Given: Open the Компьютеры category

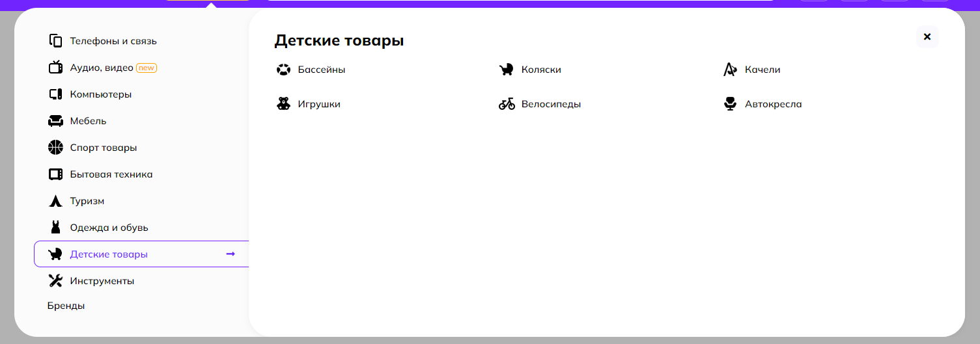Looking at the screenshot, I should coord(101,94).
